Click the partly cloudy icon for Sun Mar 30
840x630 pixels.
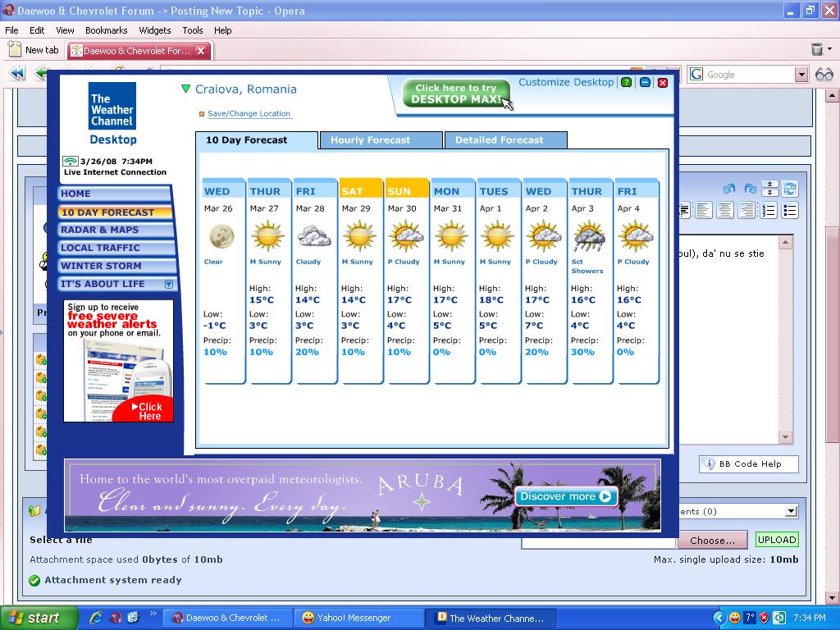tap(406, 235)
